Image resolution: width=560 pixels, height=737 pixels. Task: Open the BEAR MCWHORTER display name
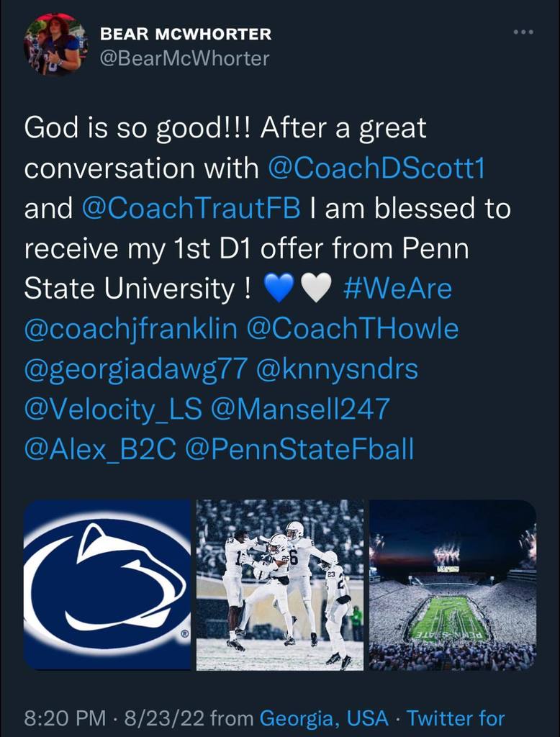[x=186, y=34]
